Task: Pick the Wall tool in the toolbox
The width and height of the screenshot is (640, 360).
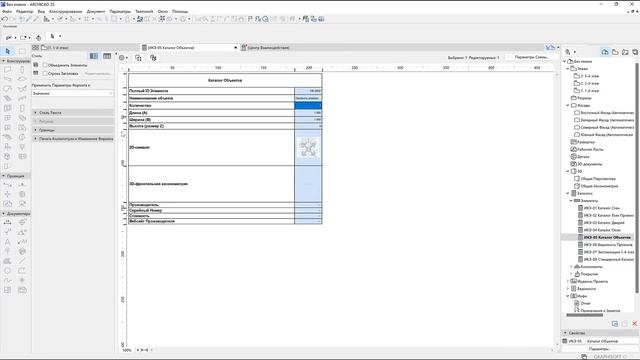Action: tap(8, 69)
